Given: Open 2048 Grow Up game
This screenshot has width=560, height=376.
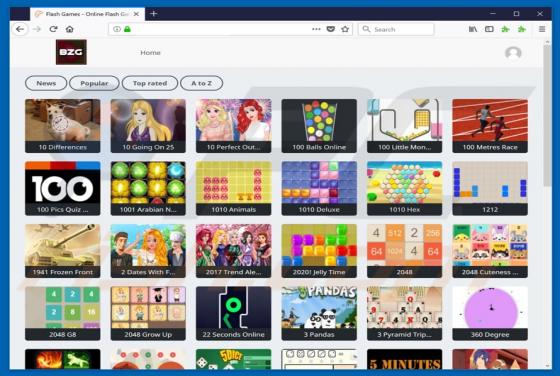Looking at the screenshot, I should point(148,313).
